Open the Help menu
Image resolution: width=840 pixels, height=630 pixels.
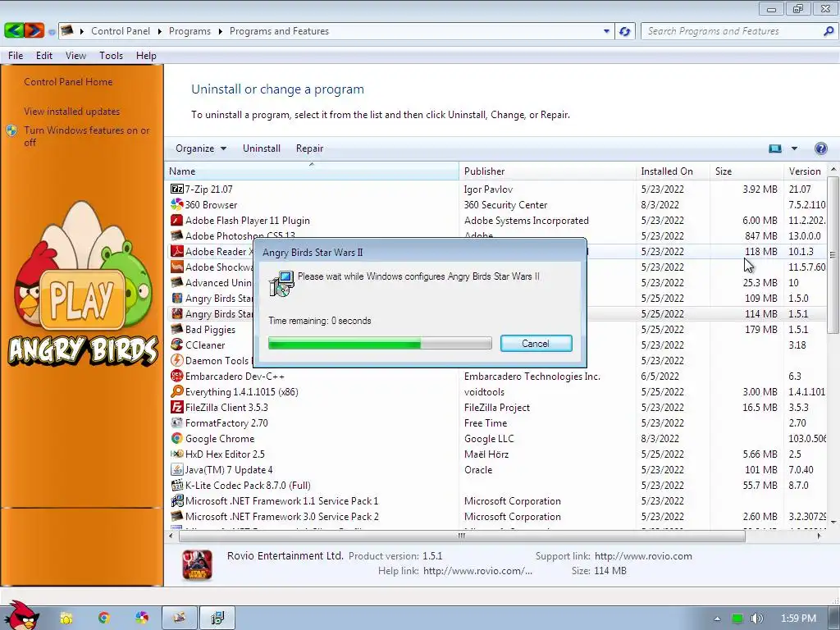coord(146,56)
